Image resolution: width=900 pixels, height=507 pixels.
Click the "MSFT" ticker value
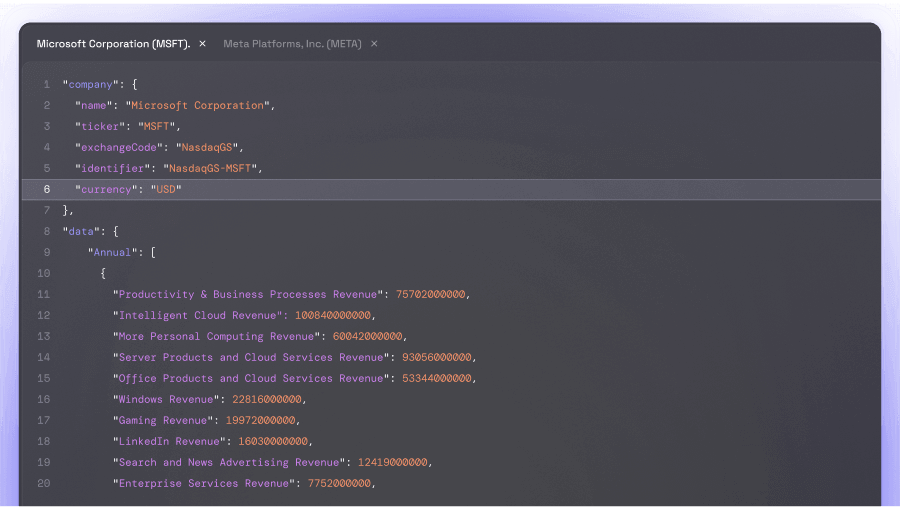pos(157,126)
